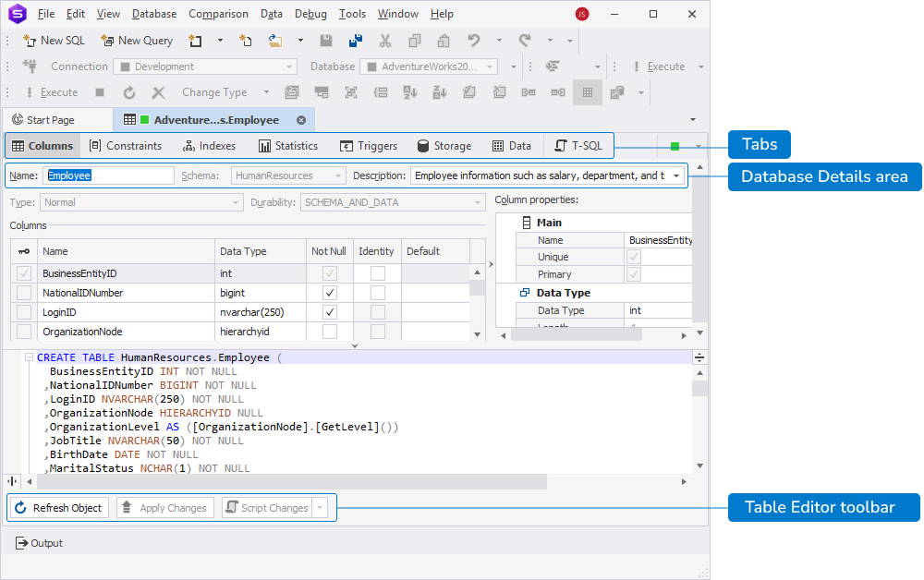
Task: Collapse the Data Type properties group
Action: click(x=525, y=293)
